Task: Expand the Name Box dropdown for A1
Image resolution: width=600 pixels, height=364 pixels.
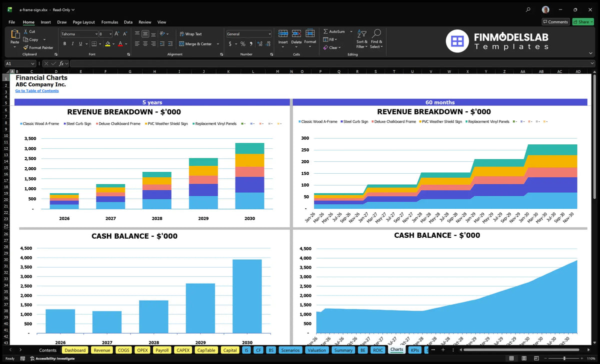Action: point(33,63)
